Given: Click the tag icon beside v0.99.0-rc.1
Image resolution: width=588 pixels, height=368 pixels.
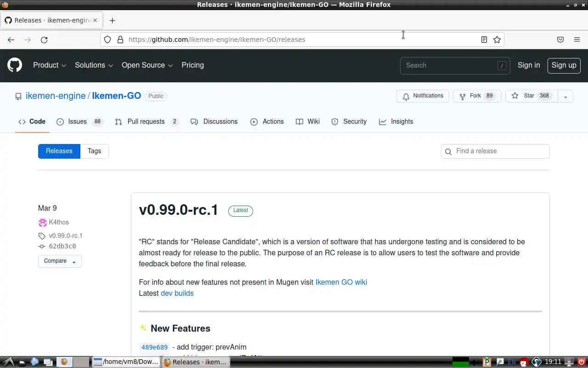Looking at the screenshot, I should tap(42, 236).
